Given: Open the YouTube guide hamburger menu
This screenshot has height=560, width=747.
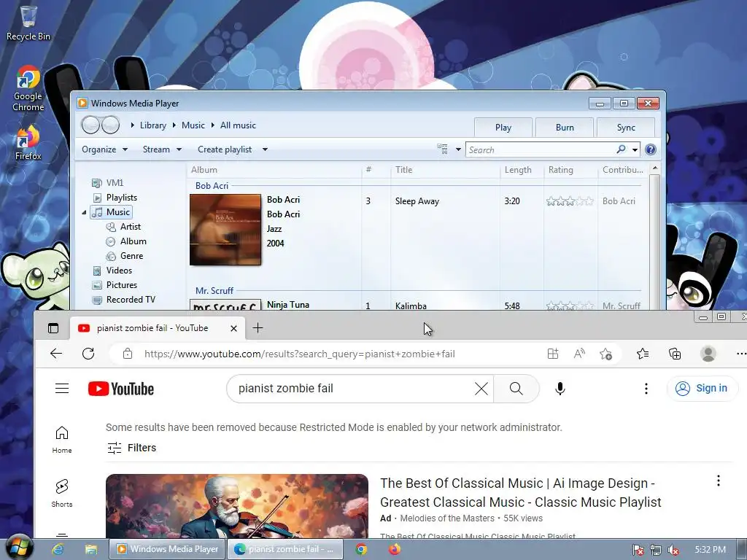Looking at the screenshot, I should click(x=62, y=388).
